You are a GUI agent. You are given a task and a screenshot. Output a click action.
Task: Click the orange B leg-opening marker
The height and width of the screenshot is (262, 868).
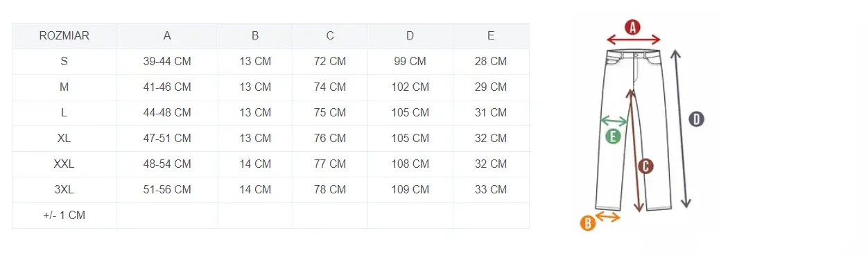pos(587,222)
